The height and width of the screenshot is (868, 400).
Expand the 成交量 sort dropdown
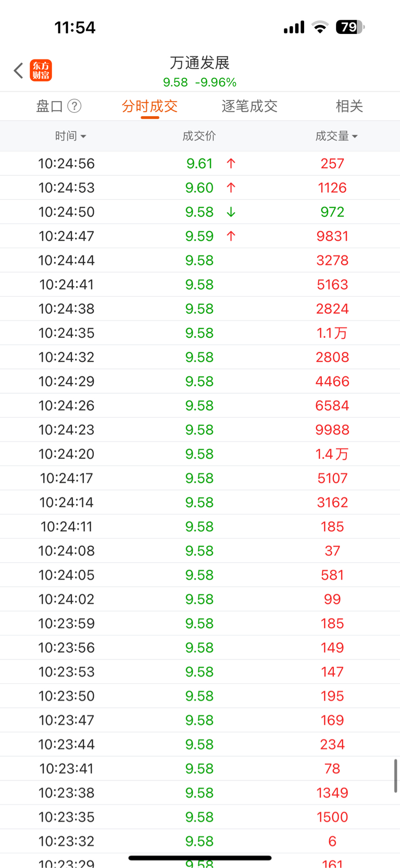(336, 136)
